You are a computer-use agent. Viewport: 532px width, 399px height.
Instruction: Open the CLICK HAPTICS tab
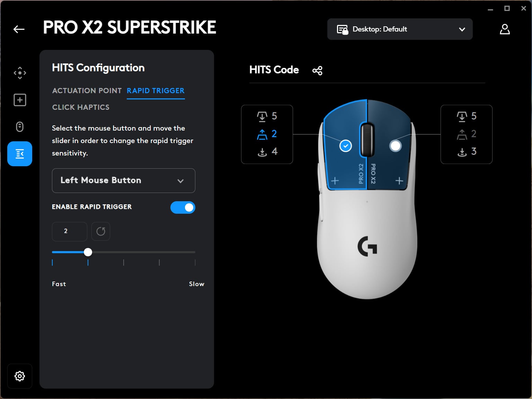(x=80, y=107)
